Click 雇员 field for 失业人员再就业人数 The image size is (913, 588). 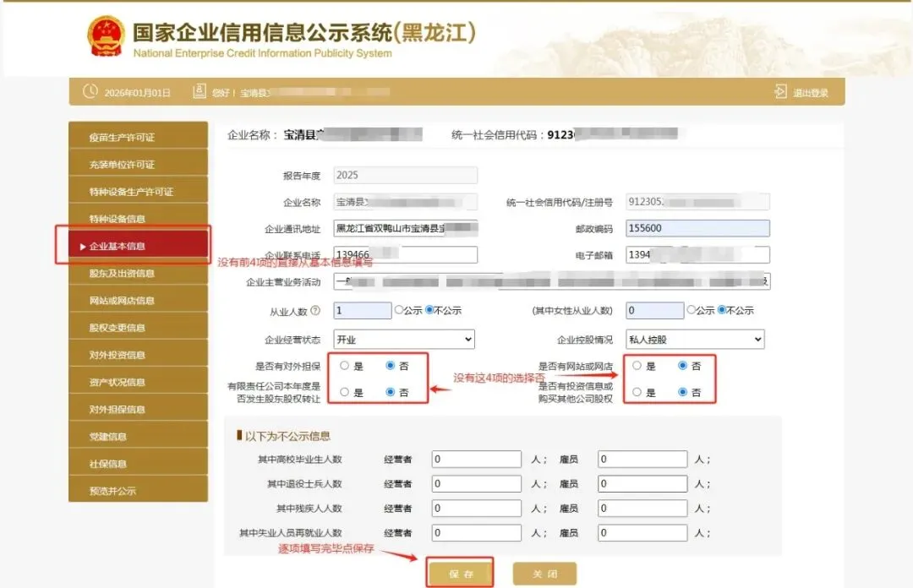(x=642, y=533)
